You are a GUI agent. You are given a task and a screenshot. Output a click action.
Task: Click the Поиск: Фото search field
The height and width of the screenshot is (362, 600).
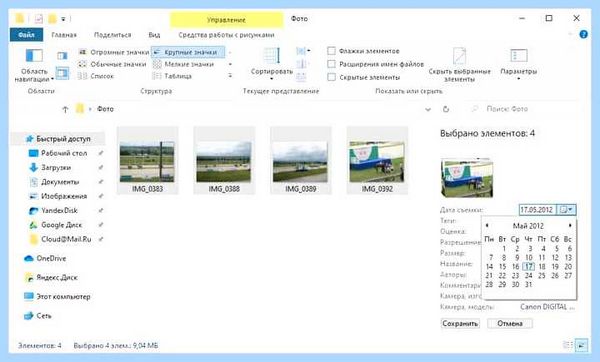tap(523, 109)
